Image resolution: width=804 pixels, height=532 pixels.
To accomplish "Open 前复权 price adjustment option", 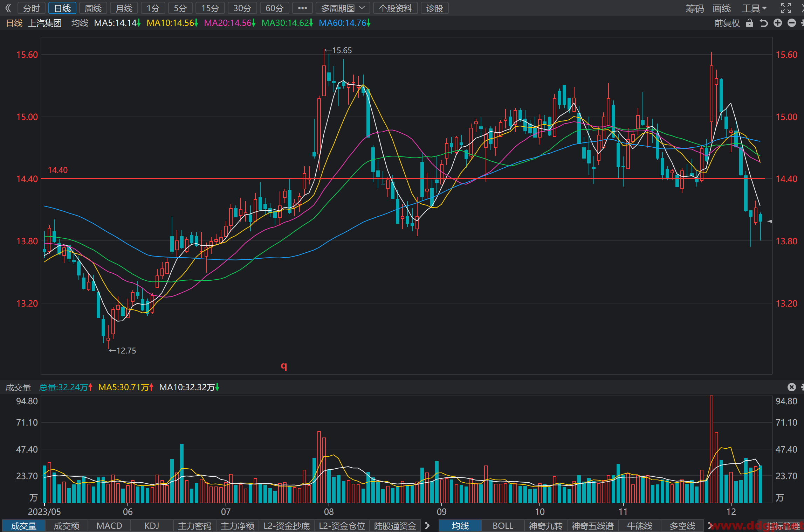I will [727, 23].
